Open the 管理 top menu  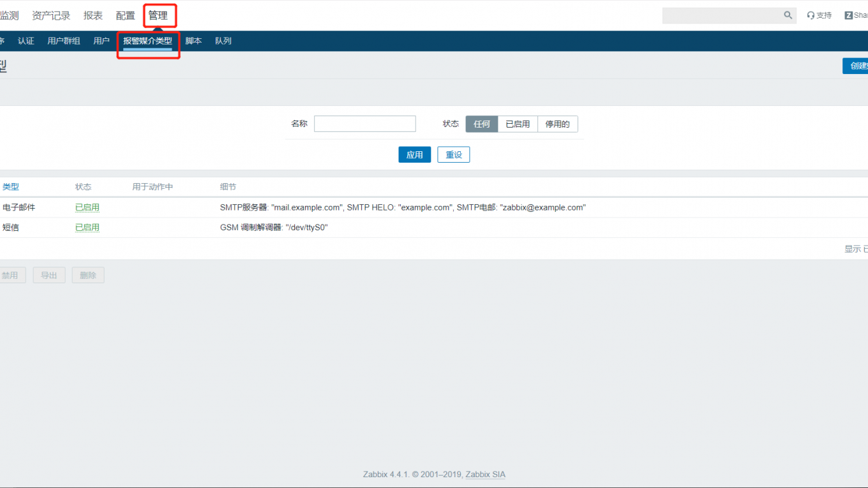[158, 15]
